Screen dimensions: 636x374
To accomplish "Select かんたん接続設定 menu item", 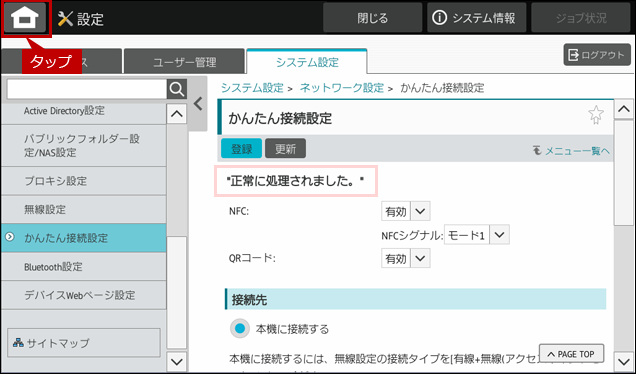I will [84, 238].
